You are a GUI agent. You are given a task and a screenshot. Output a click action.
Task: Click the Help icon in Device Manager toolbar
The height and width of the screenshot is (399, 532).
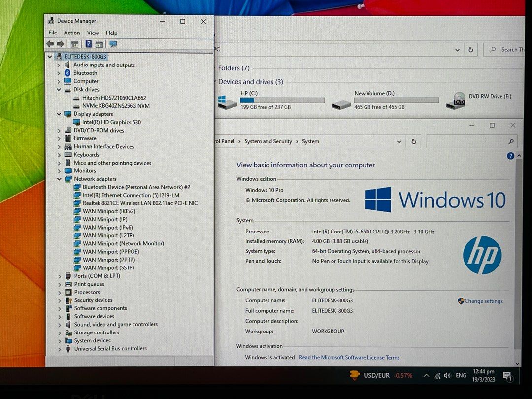coord(88,44)
